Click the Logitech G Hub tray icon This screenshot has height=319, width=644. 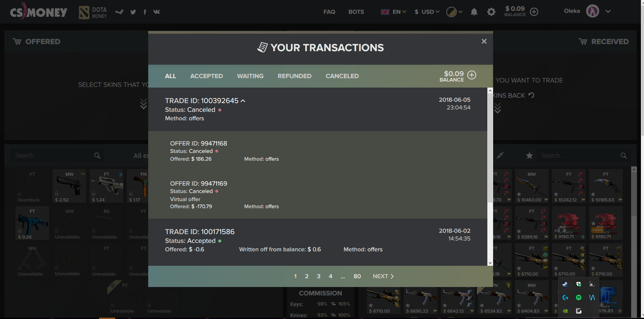point(565,297)
